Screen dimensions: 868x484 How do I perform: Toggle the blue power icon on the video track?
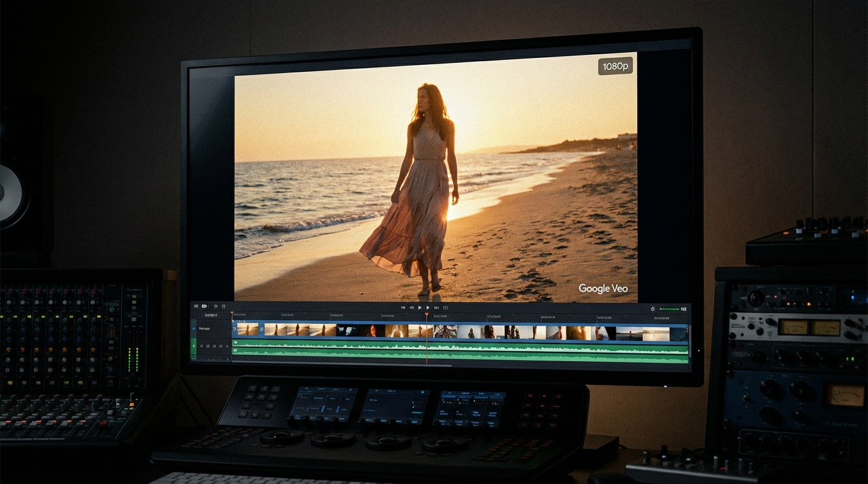click(194, 328)
